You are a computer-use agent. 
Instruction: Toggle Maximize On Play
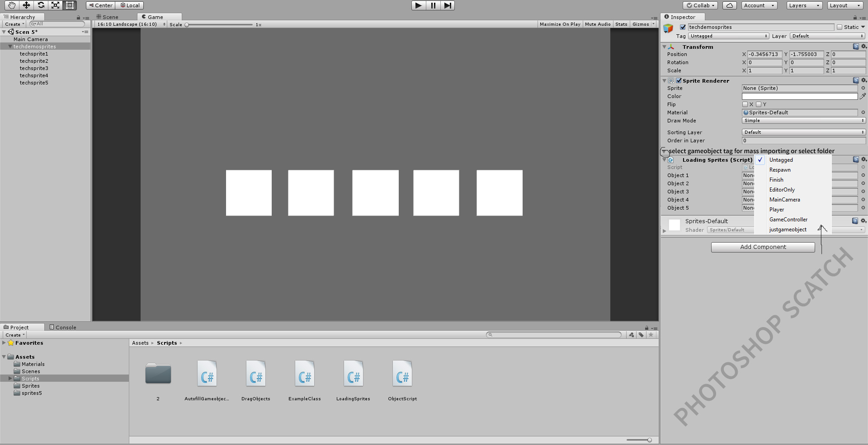[x=560, y=24]
